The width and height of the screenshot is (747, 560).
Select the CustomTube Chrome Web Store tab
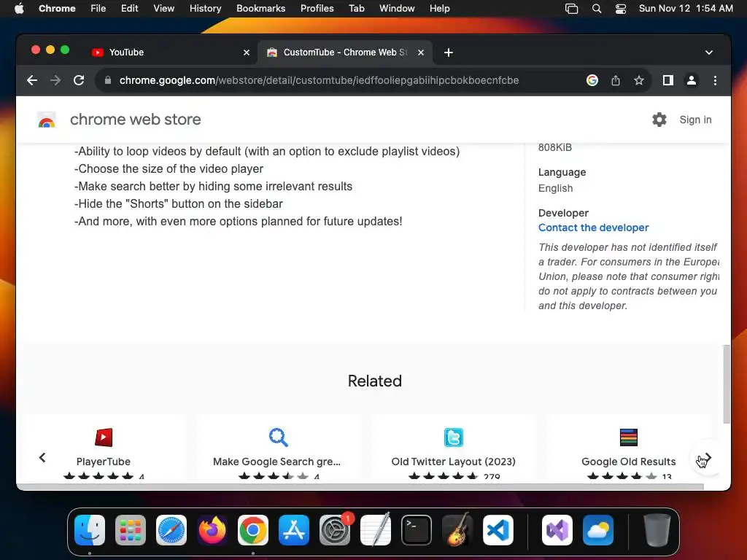(x=345, y=52)
